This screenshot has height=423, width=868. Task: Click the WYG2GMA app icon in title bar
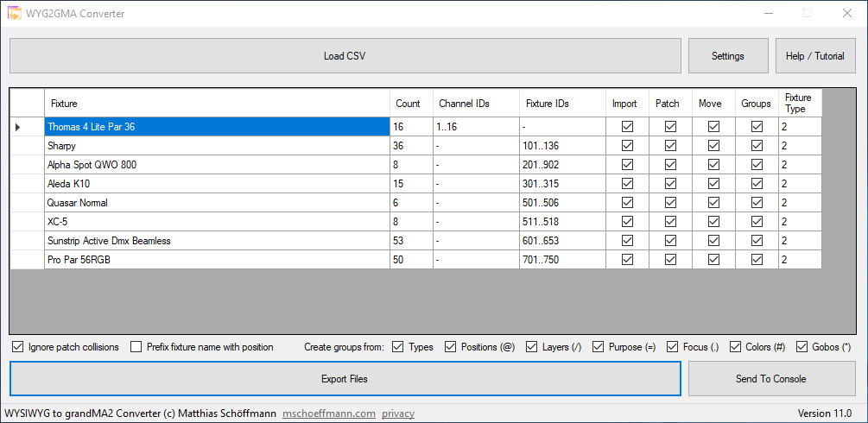coord(15,13)
